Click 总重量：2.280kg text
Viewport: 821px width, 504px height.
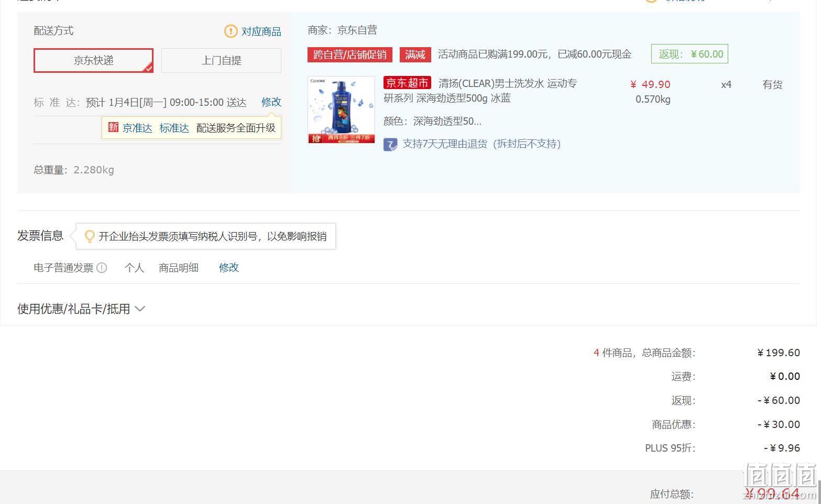click(x=74, y=170)
